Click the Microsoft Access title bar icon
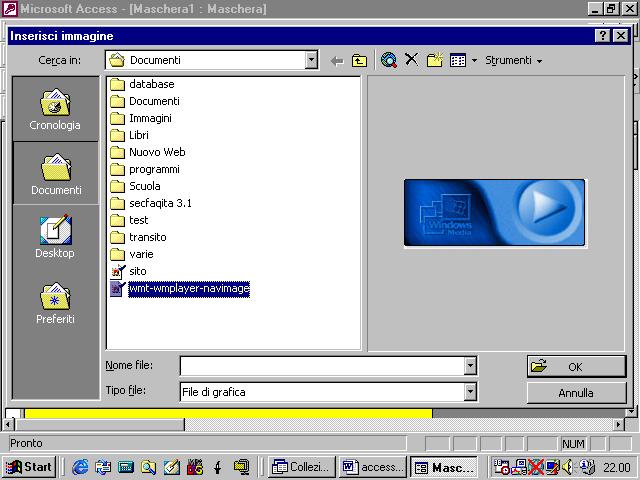Screen dimensions: 640x480 pyautogui.click(x=9, y=9)
